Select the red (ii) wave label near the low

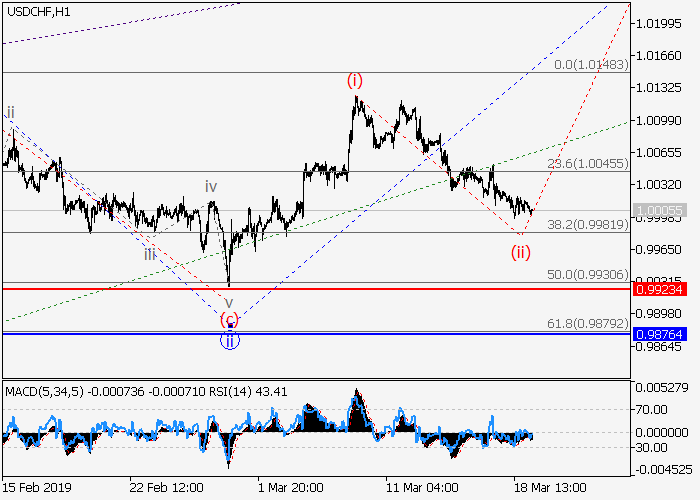pyautogui.click(x=521, y=252)
